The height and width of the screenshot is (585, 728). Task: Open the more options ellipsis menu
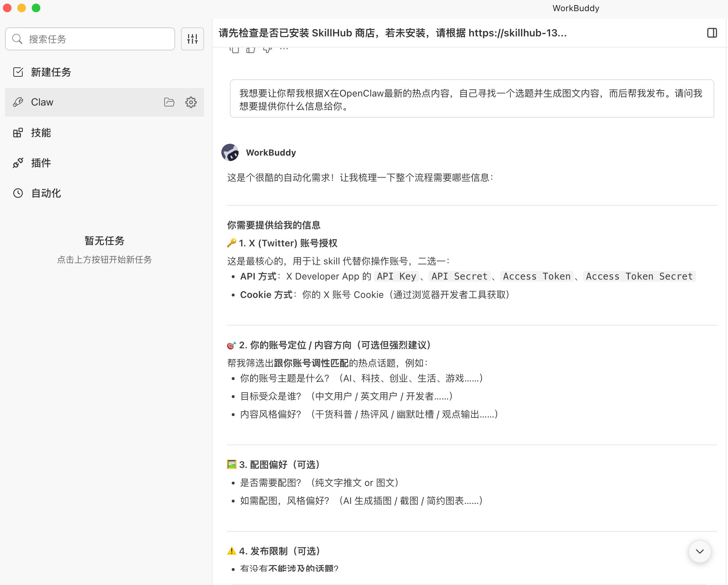pyautogui.click(x=284, y=49)
